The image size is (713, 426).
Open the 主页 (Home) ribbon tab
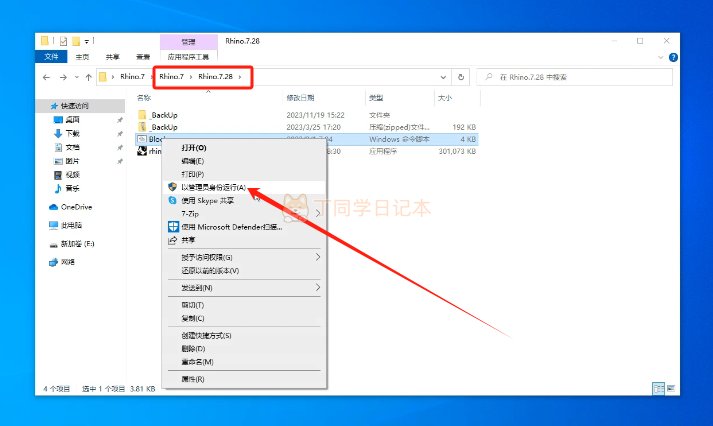point(82,57)
